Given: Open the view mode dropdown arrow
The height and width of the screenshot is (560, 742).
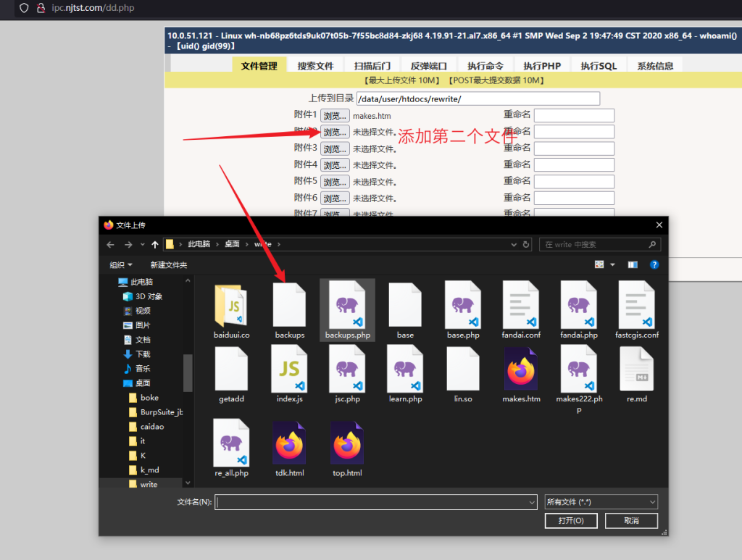Looking at the screenshot, I should pos(612,265).
